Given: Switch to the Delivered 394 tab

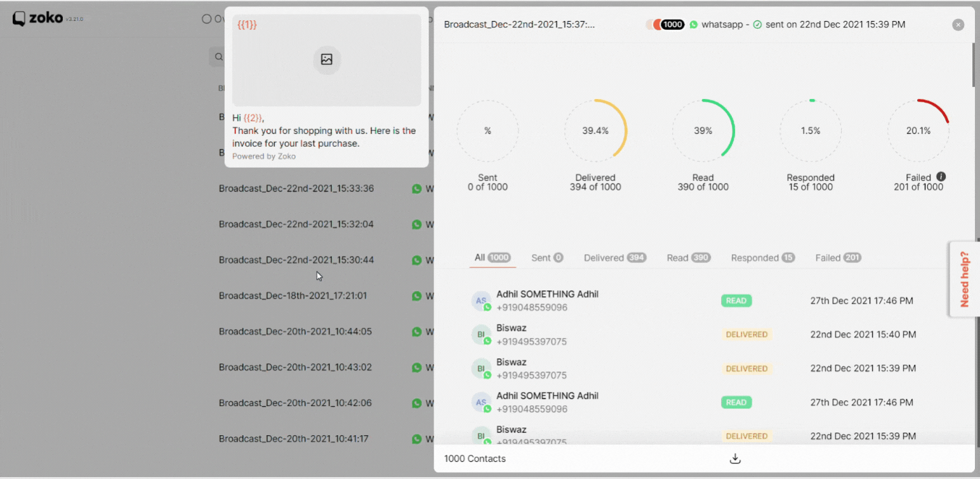Looking at the screenshot, I should pyautogui.click(x=615, y=258).
